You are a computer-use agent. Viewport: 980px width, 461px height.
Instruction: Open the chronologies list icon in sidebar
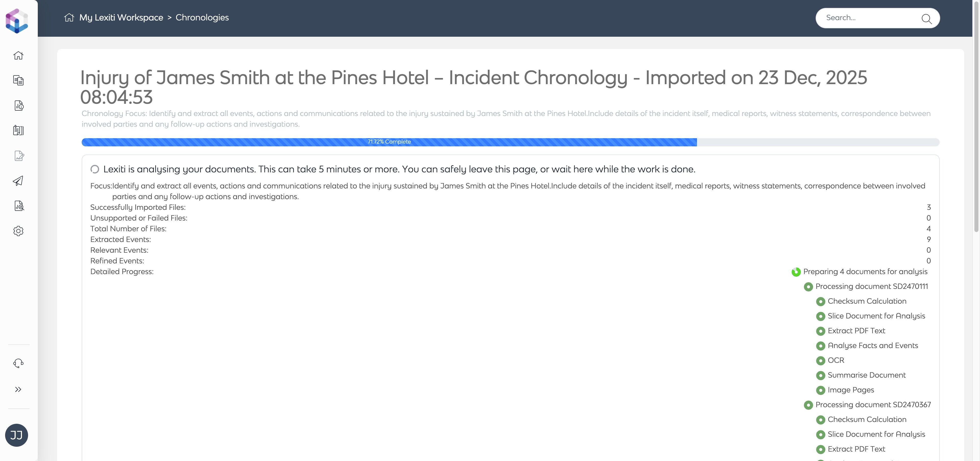coord(18,130)
